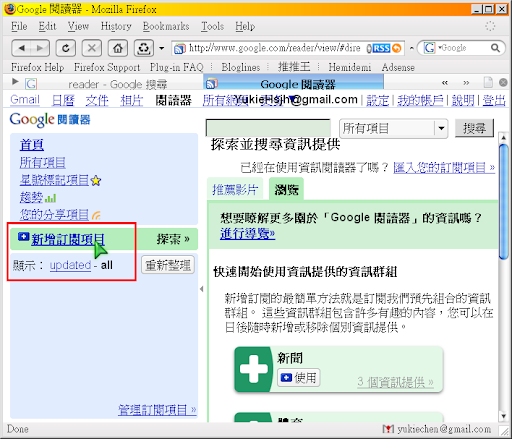This screenshot has width=512, height=439.
Task: Click the reader search text field
Action: coord(268,128)
